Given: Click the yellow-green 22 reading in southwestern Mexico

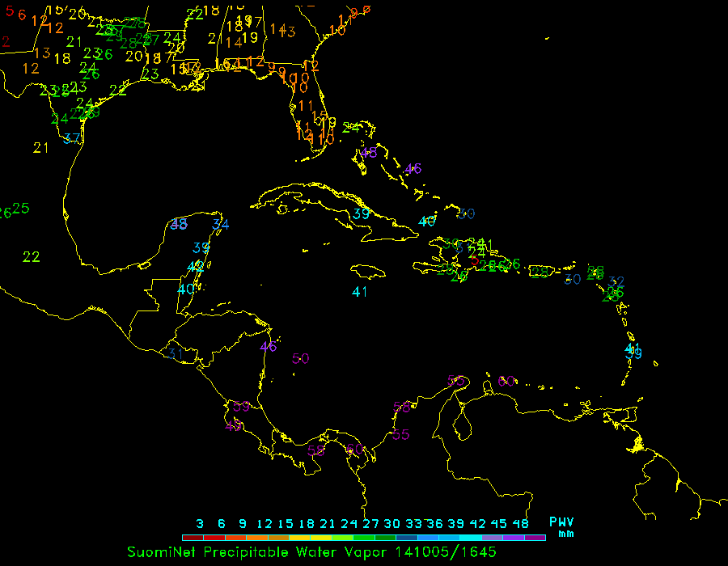Looking at the screenshot, I should click(x=32, y=257).
